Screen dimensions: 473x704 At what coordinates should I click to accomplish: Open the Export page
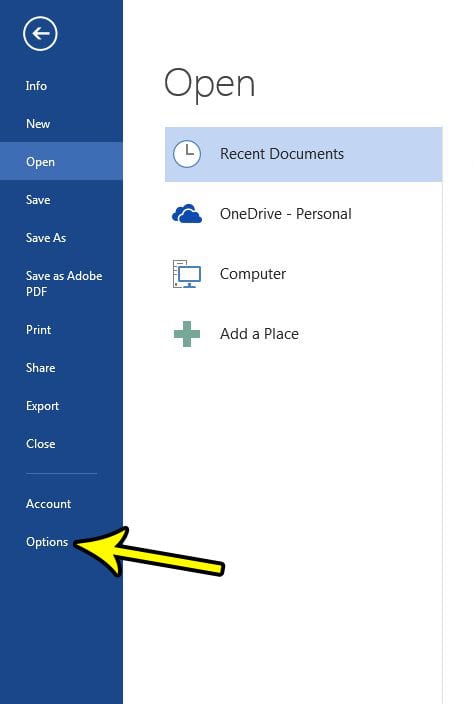[42, 406]
